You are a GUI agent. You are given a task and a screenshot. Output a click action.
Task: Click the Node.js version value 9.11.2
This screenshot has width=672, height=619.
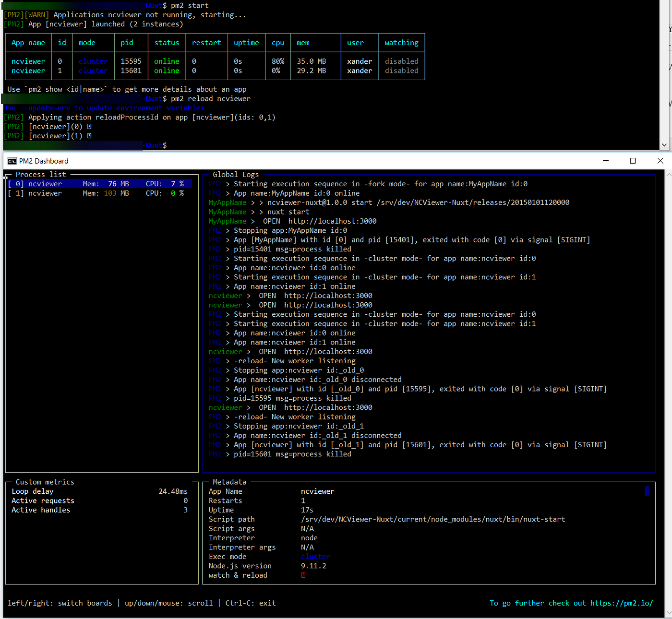tap(313, 566)
